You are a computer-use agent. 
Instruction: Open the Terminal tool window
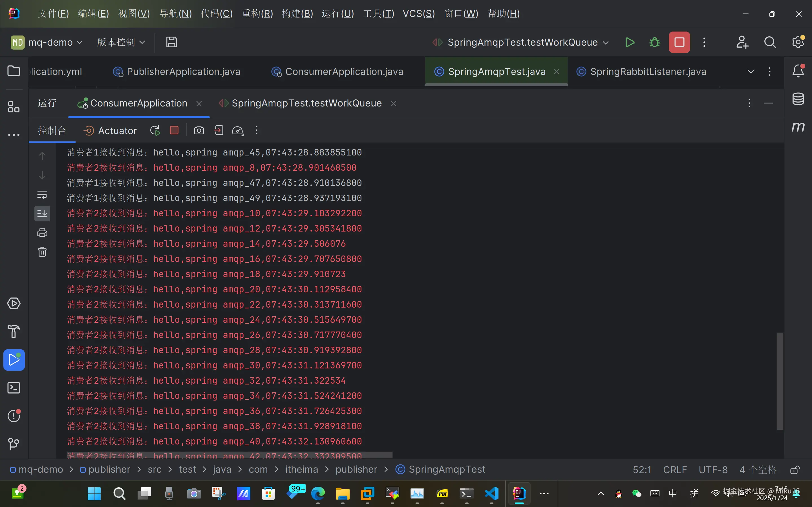(14, 388)
